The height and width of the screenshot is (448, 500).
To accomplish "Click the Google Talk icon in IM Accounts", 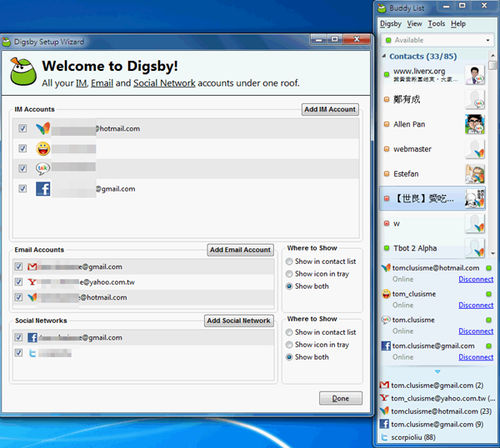I will click(43, 169).
